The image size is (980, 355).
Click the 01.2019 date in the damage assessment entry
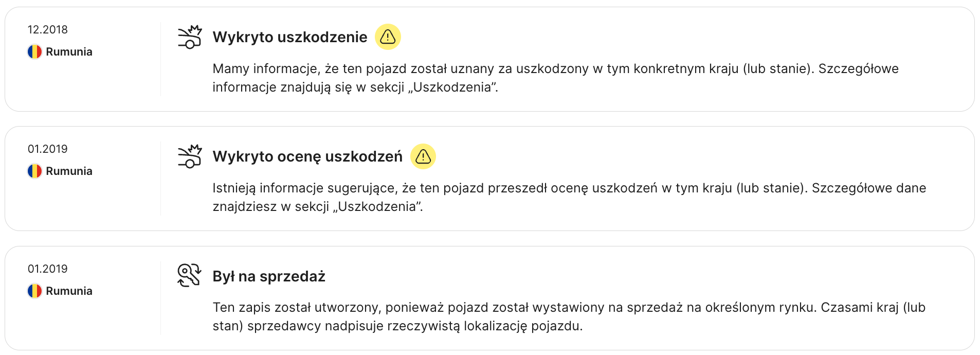pyautogui.click(x=48, y=149)
